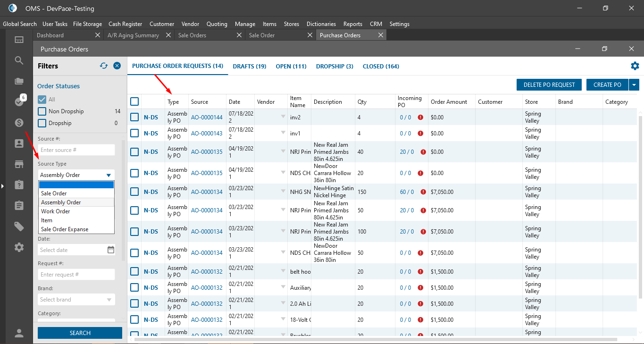Image resolution: width=644 pixels, height=344 pixels.
Task: Toggle the Dropship status checkbox
Action: pos(42,123)
